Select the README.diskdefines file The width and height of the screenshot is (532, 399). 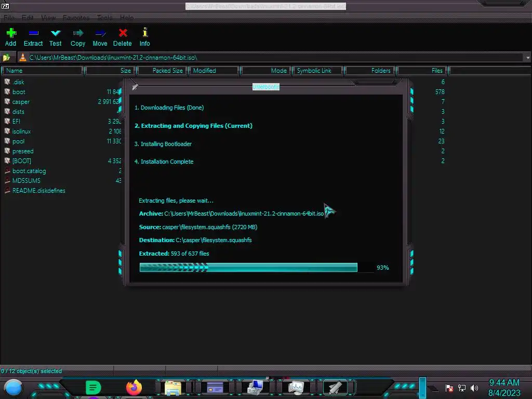click(x=35, y=190)
